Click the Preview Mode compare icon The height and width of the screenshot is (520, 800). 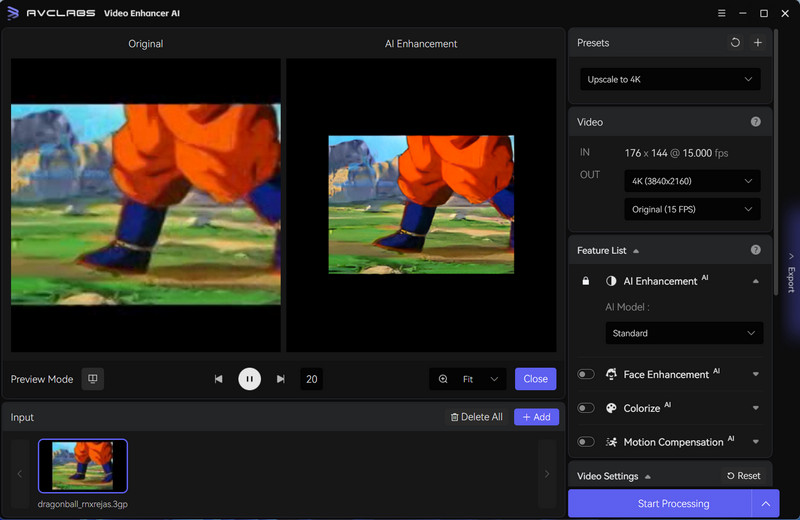click(x=92, y=379)
